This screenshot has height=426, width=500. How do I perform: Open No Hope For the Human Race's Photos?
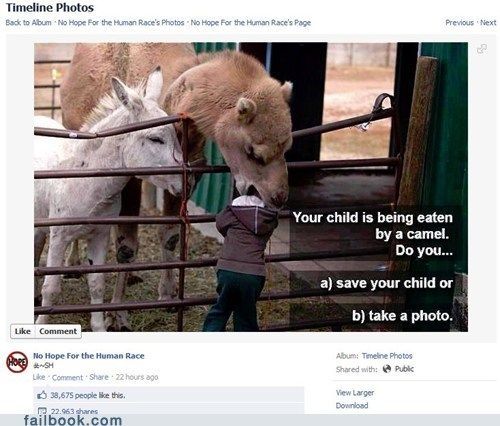tap(121, 23)
